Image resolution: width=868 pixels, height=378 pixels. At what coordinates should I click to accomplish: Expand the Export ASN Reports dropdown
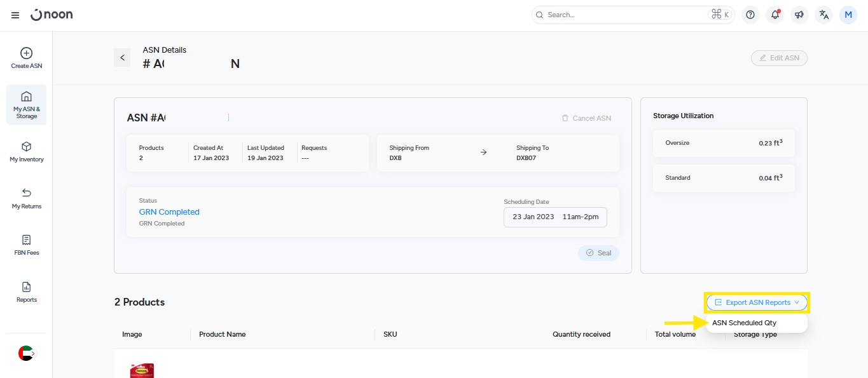tap(757, 302)
